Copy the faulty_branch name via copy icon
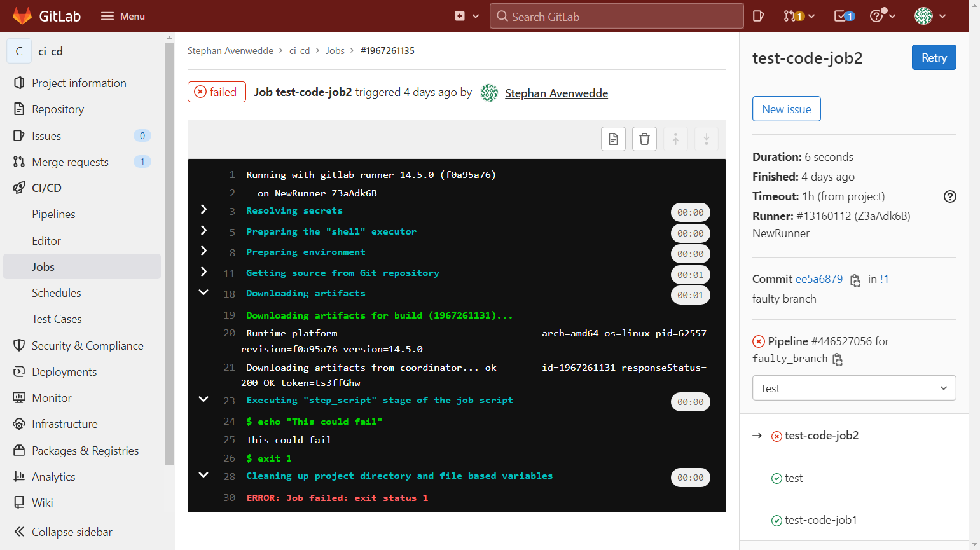The width and height of the screenshot is (980, 550). coord(837,359)
